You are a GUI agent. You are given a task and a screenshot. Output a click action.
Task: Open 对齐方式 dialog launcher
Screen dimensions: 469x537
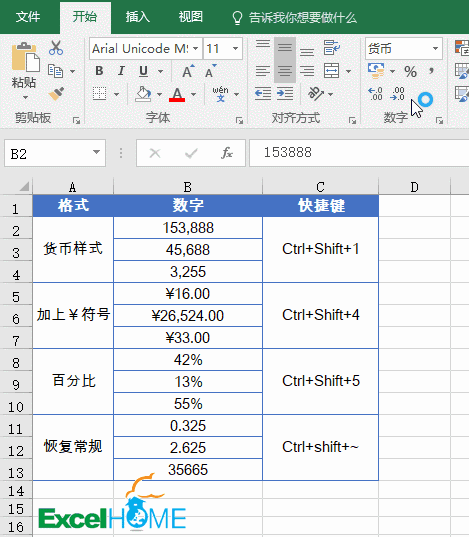pos(352,120)
